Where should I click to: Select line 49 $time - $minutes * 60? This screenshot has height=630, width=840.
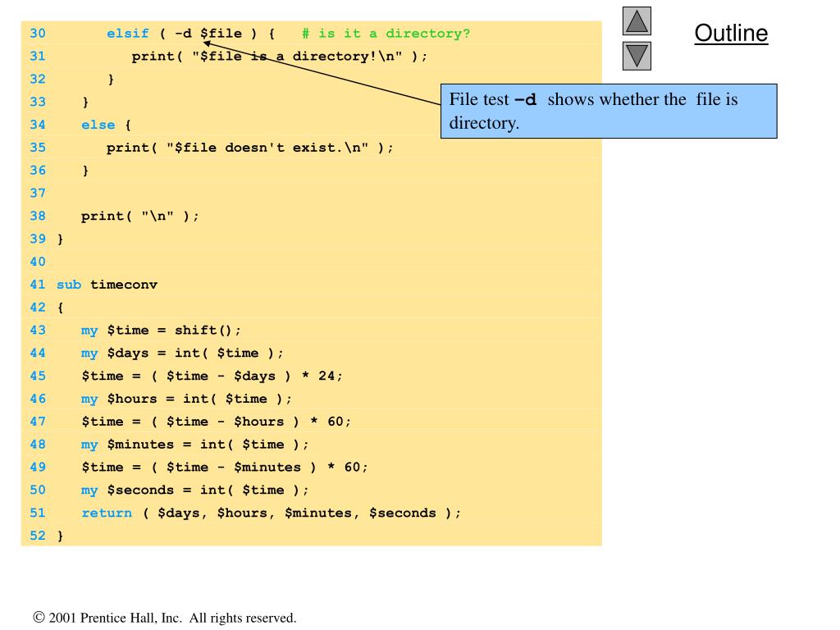[225, 467]
